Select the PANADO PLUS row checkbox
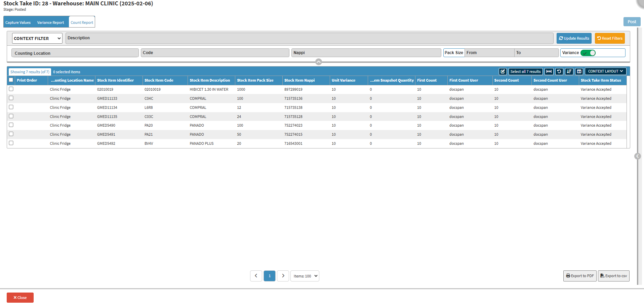644x305 pixels. coord(11,143)
